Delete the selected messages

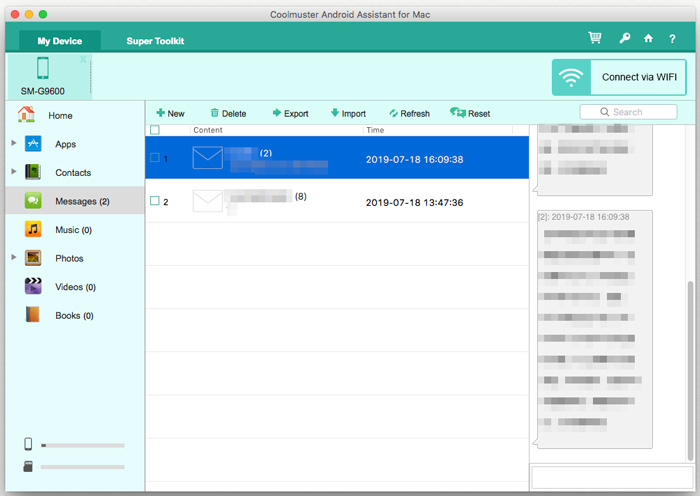(x=228, y=113)
